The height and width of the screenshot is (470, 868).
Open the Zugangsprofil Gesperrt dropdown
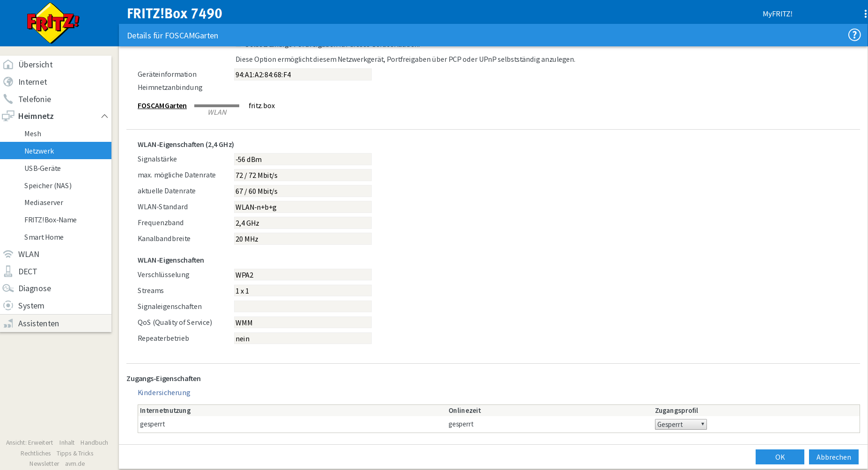681,425
